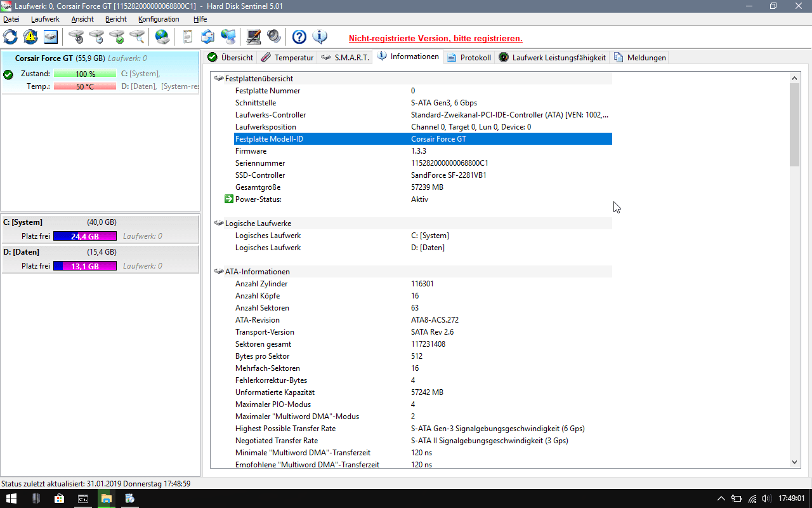Viewport: 812px width, 508px height.
Task: Click the green status checkmark beside Zustand
Action: click(x=8, y=74)
